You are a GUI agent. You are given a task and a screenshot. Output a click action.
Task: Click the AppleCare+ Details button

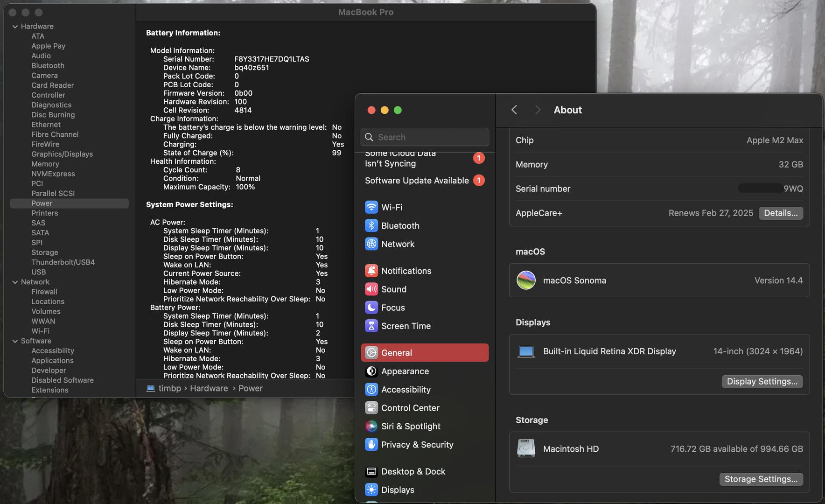(781, 213)
